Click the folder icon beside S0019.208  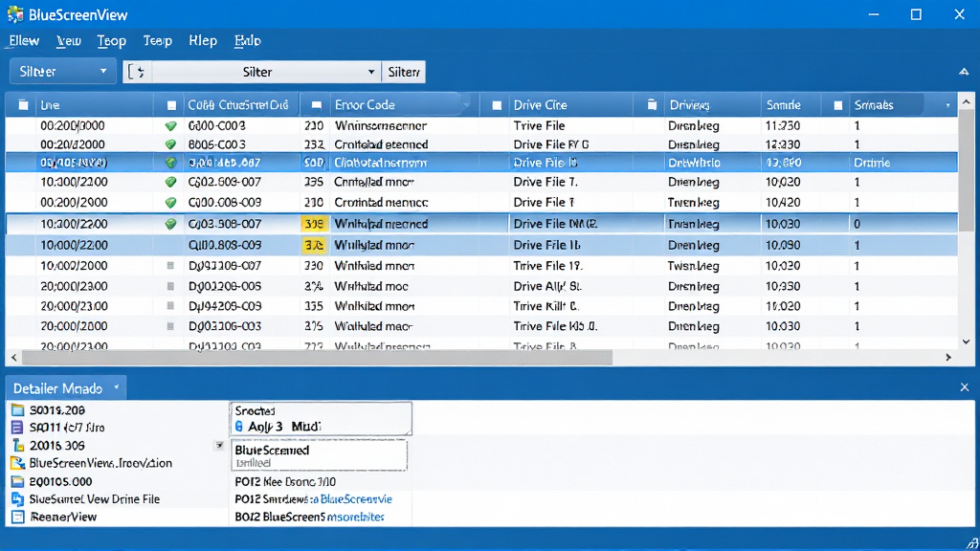[x=17, y=410]
